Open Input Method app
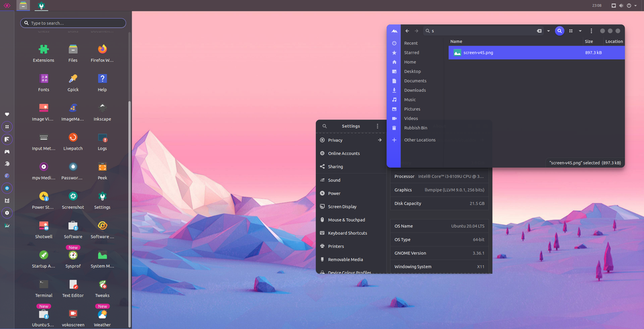 point(44,142)
